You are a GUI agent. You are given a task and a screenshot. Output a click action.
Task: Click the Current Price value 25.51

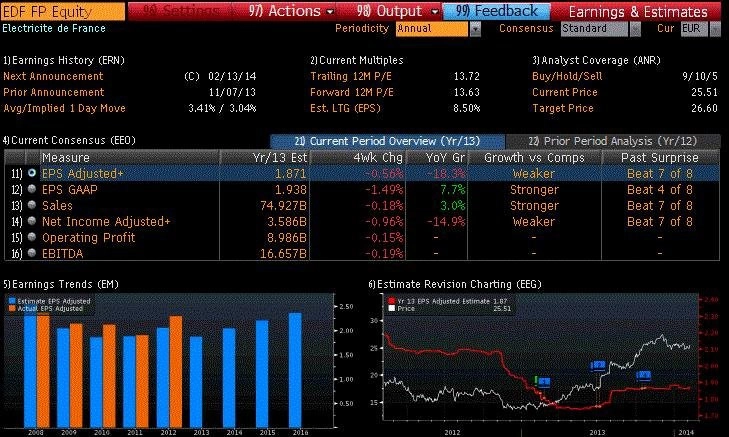704,92
